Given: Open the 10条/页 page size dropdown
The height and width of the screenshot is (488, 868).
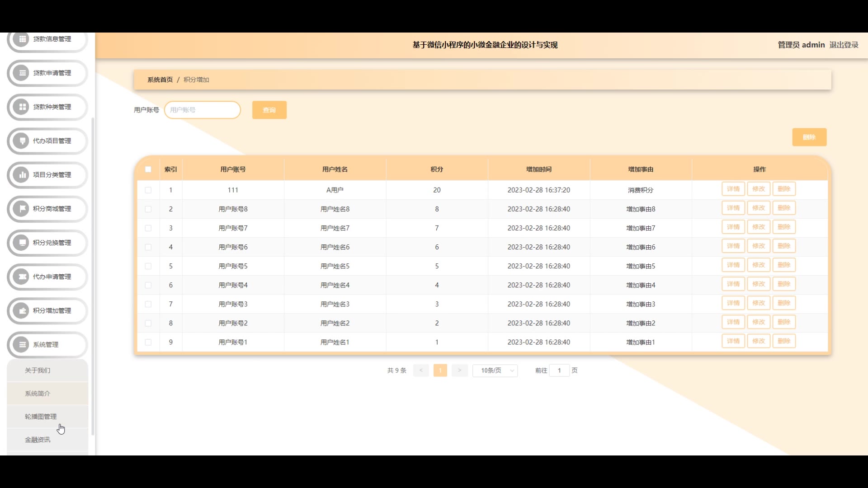Looking at the screenshot, I should [x=495, y=371].
